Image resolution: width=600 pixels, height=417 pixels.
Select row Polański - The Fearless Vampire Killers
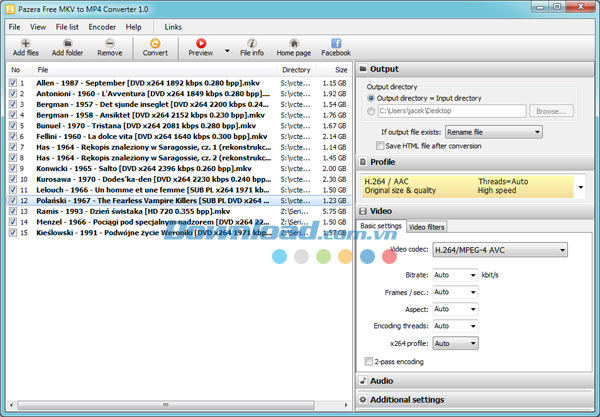(178, 200)
